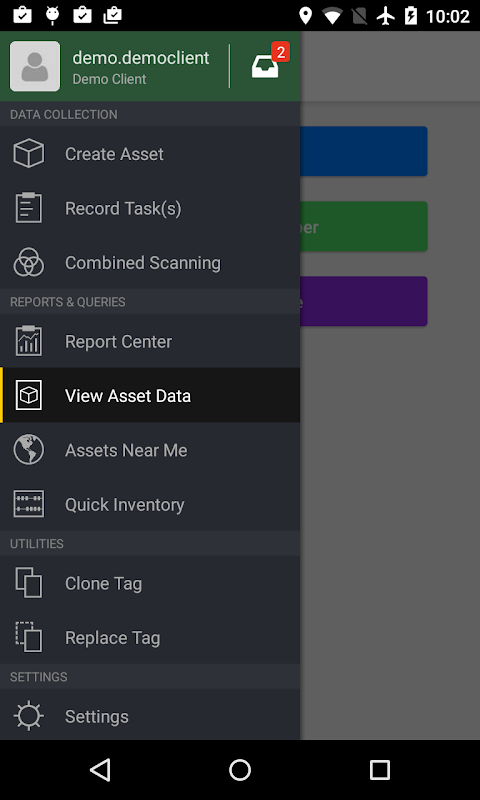Tap the dimmed purple button behind drawer
This screenshot has height=800, width=480.
click(x=364, y=301)
